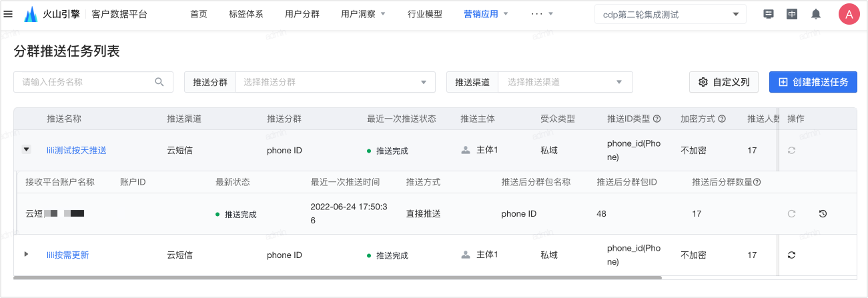Expand 用户洞察 menu
The height and width of the screenshot is (298, 868).
pos(363,14)
